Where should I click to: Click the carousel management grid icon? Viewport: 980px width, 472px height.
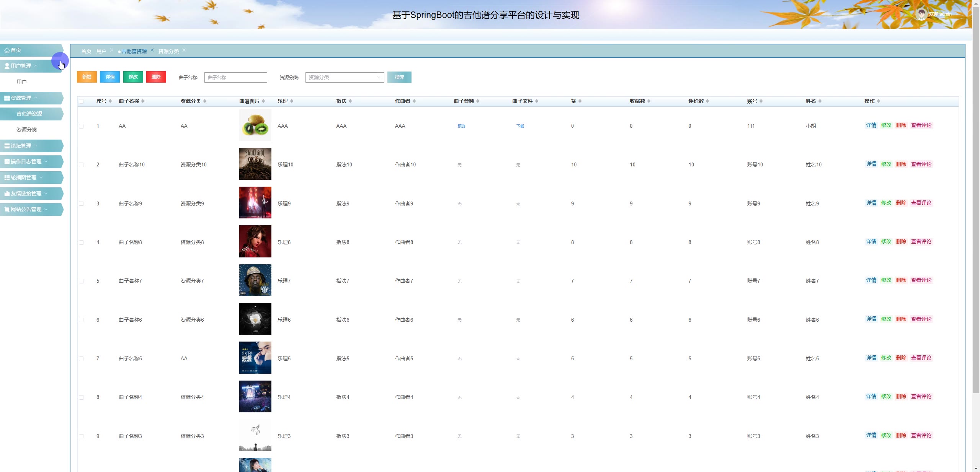(x=7, y=178)
